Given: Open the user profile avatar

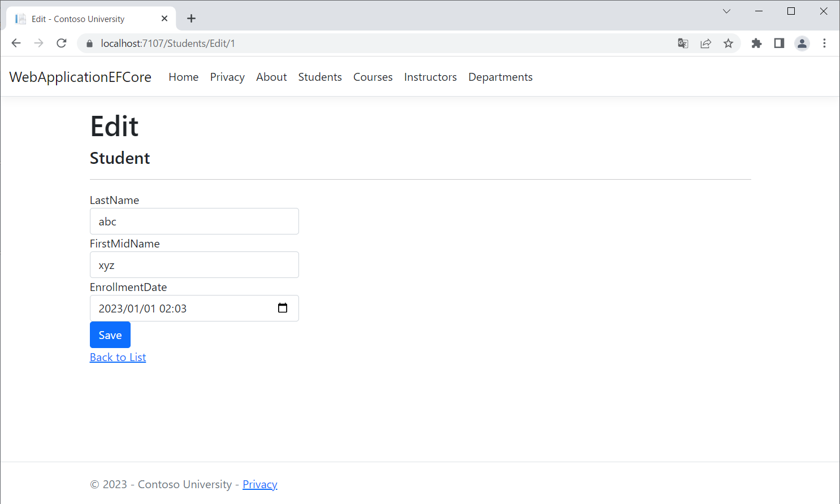Looking at the screenshot, I should 802,44.
